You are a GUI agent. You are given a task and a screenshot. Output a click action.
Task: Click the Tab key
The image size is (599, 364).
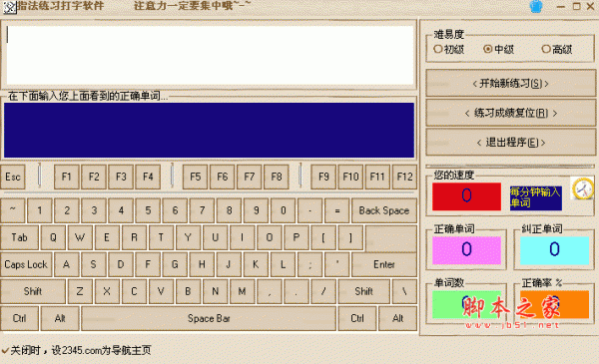(20, 237)
